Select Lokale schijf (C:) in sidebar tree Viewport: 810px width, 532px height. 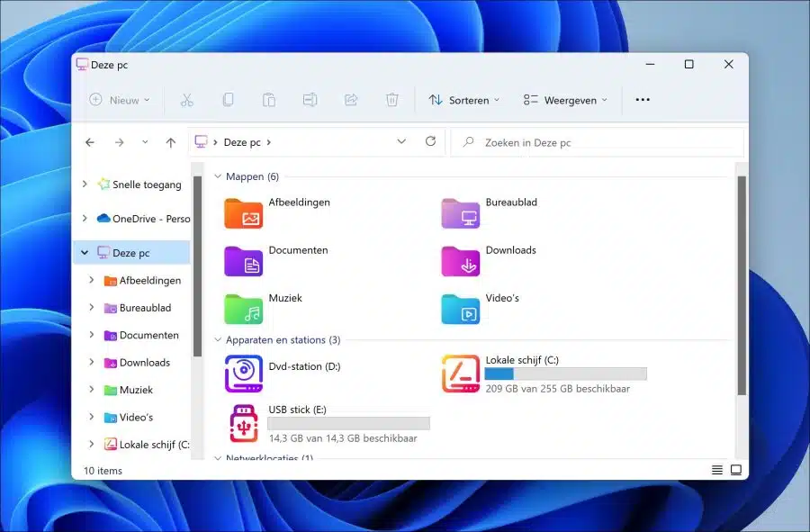(147, 445)
